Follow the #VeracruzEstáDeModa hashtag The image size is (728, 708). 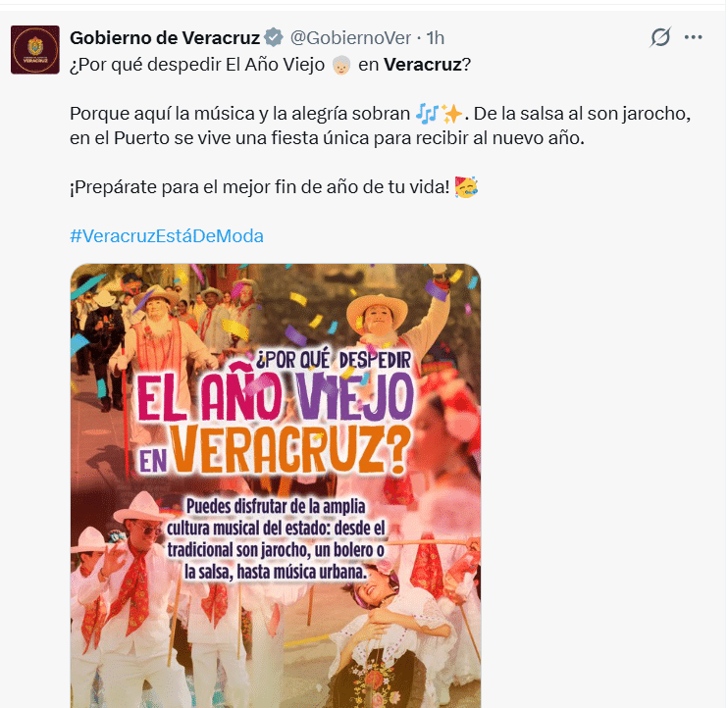167,236
